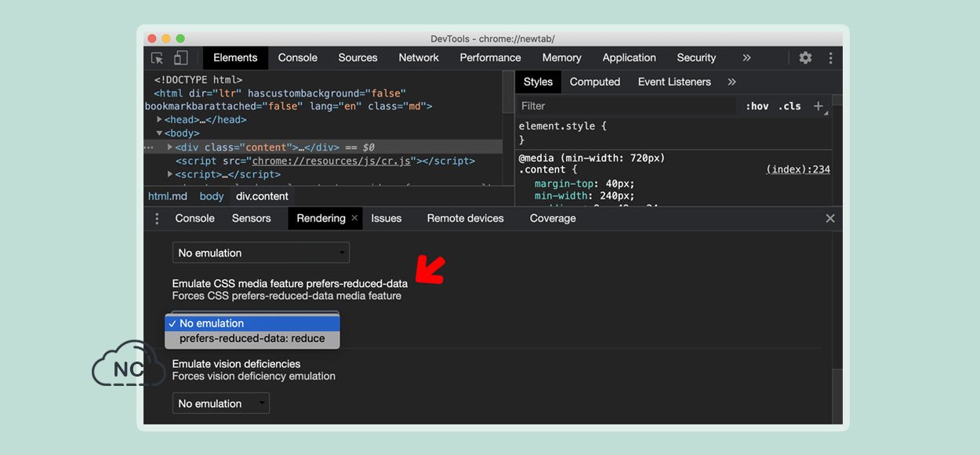Toggle .cls element classes

point(789,106)
